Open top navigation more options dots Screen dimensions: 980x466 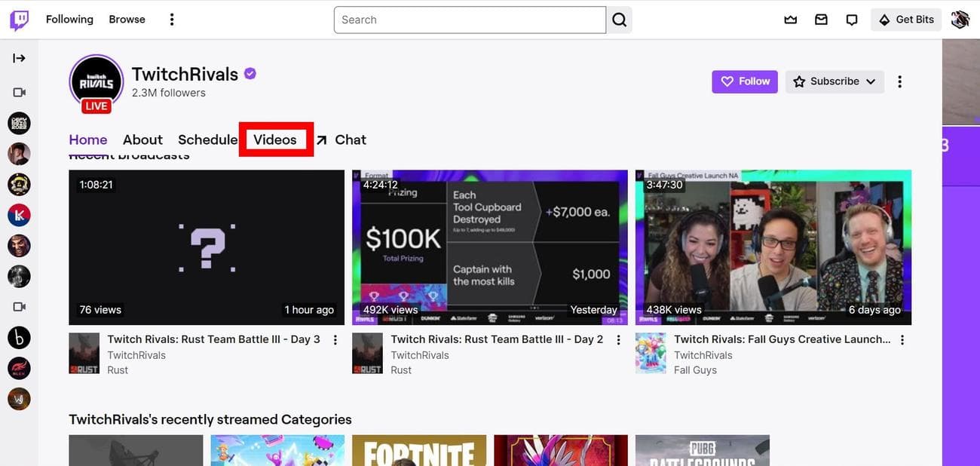tap(172, 20)
